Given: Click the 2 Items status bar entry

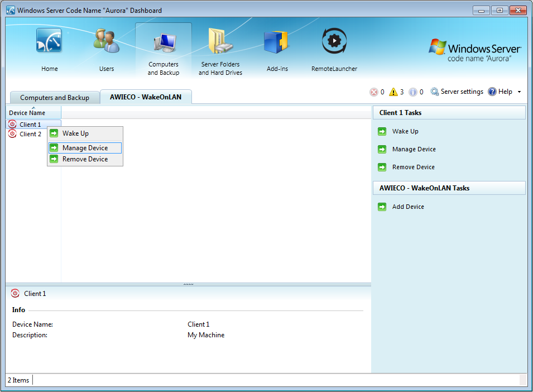Looking at the screenshot, I should click(x=18, y=380).
